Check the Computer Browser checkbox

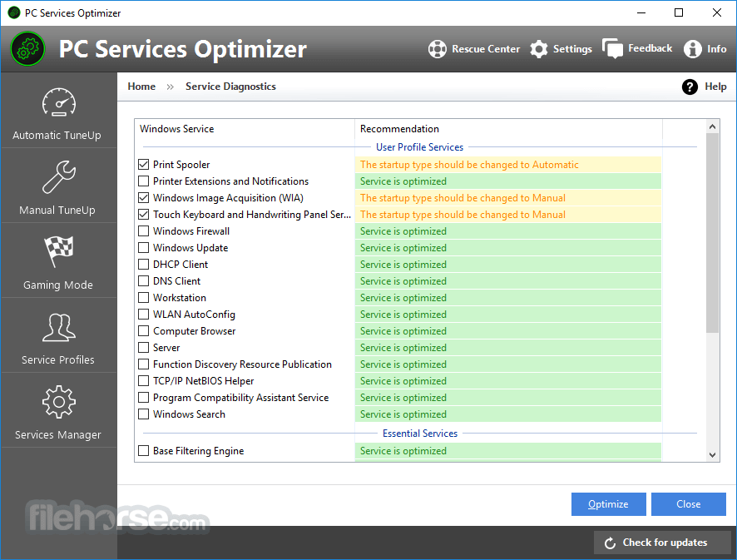tap(143, 330)
